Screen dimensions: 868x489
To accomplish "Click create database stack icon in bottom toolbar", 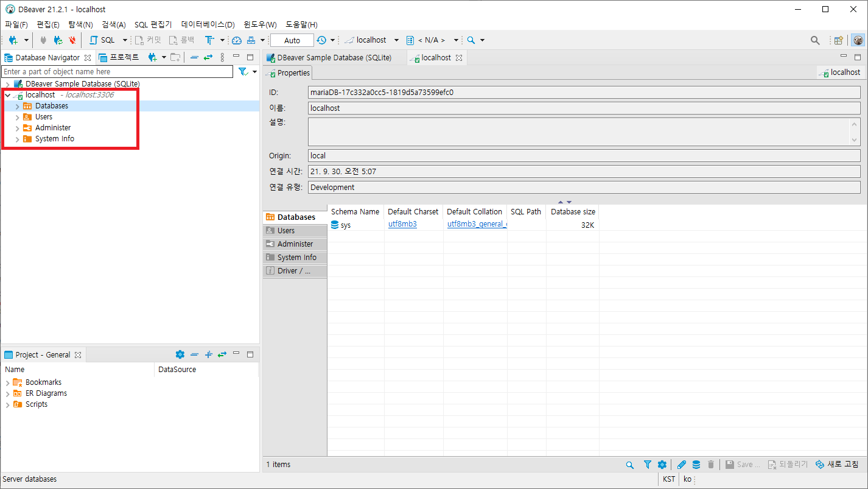I will coord(696,465).
